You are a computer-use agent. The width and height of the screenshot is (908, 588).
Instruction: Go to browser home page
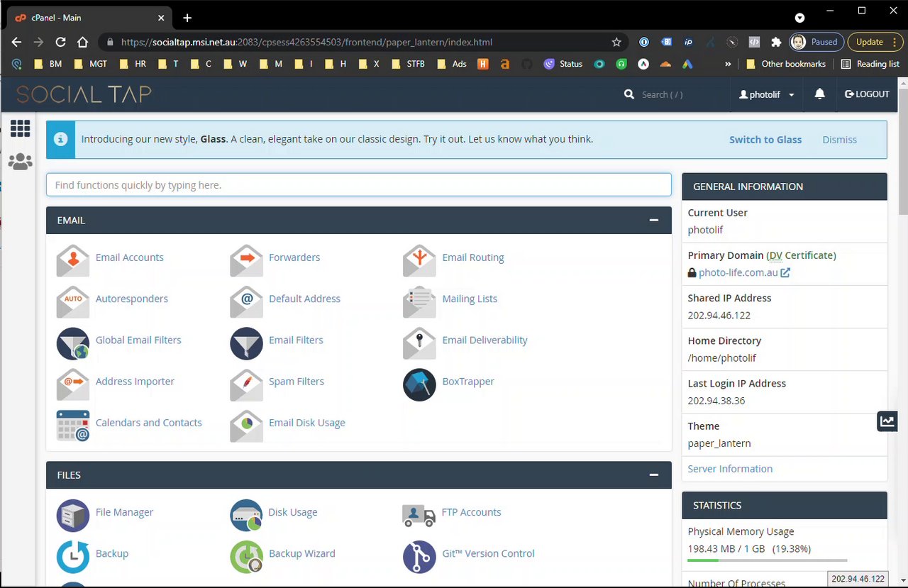pyautogui.click(x=83, y=42)
